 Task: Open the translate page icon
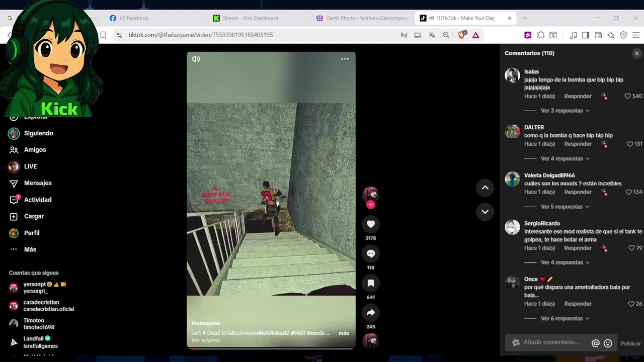tap(432, 35)
